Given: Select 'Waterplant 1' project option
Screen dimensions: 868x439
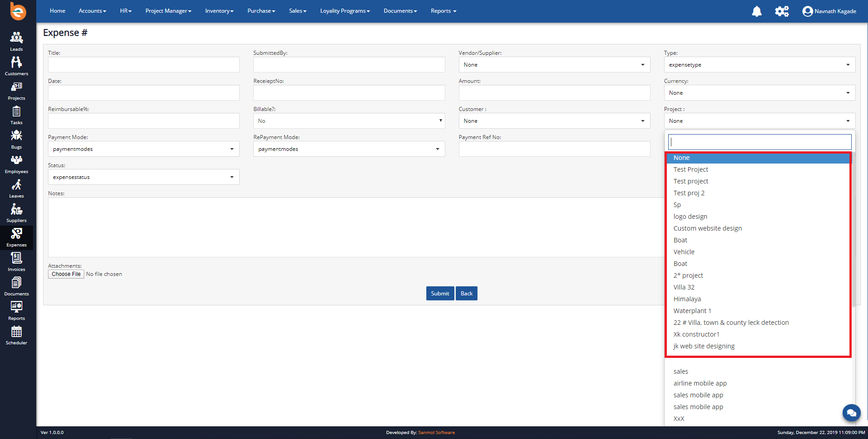Looking at the screenshot, I should (x=758, y=311).
